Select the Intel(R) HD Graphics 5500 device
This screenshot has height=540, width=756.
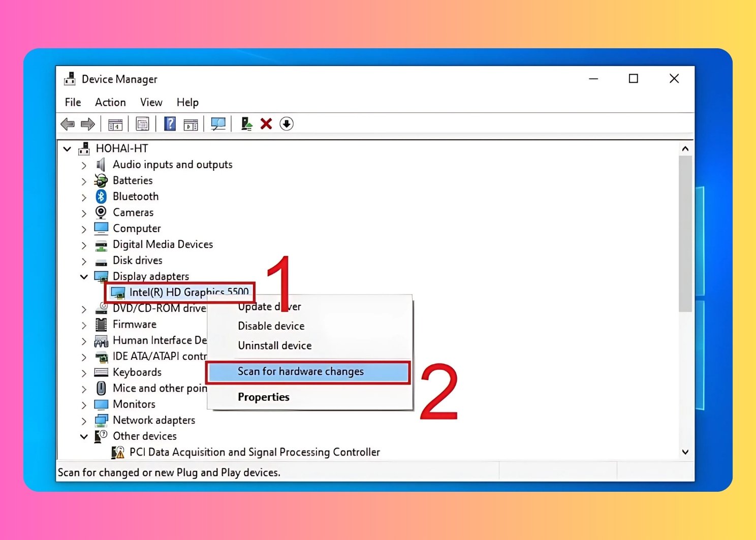[188, 292]
